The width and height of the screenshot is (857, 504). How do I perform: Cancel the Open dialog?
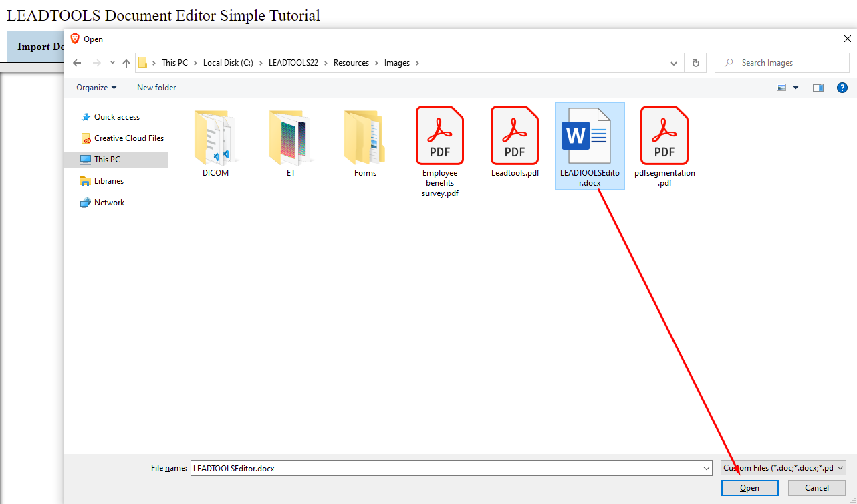817,488
